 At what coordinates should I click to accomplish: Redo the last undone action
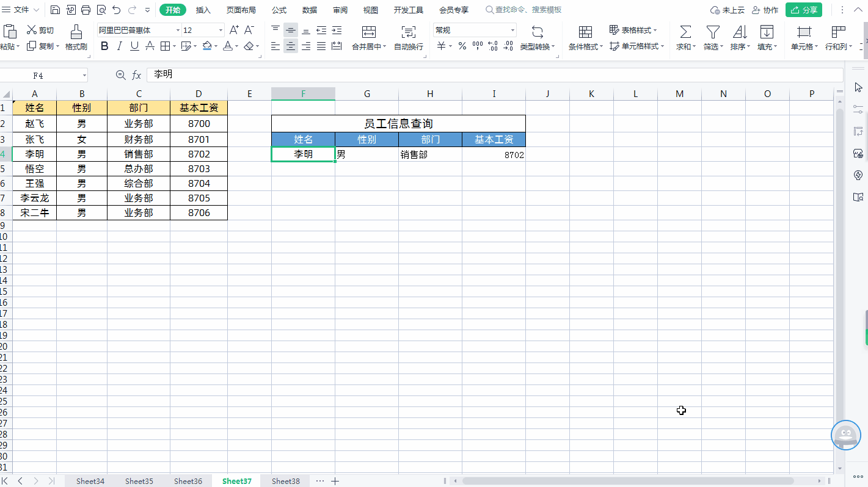pyautogui.click(x=132, y=10)
